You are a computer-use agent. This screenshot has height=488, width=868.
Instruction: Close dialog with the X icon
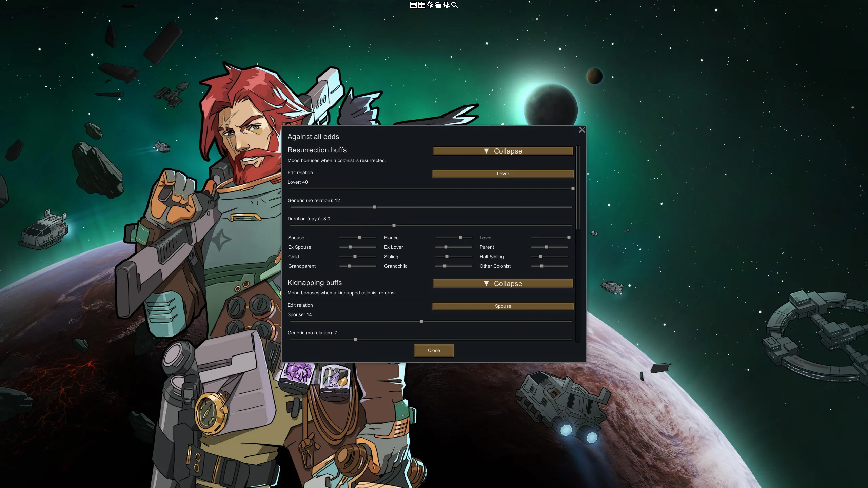[582, 130]
